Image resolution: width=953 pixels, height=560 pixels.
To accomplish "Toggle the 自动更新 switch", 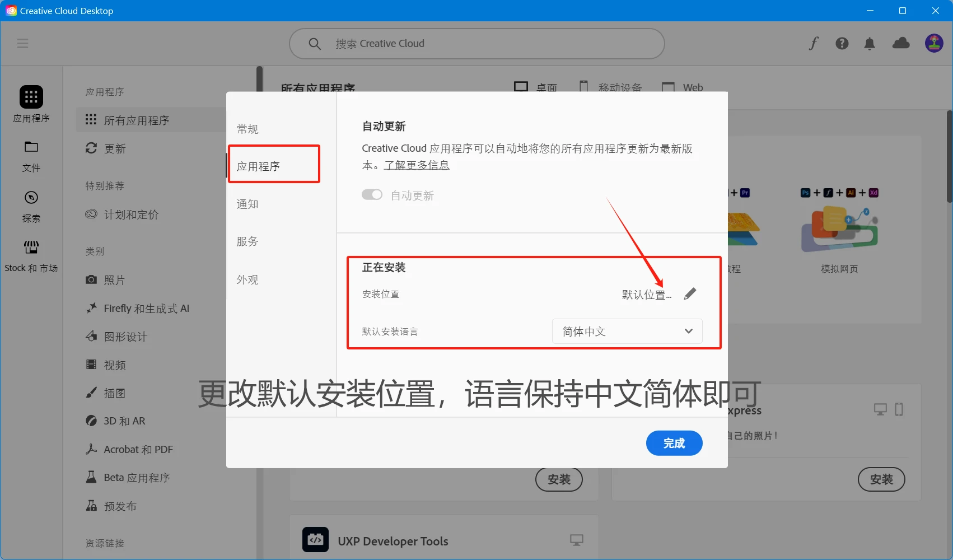I will point(372,195).
